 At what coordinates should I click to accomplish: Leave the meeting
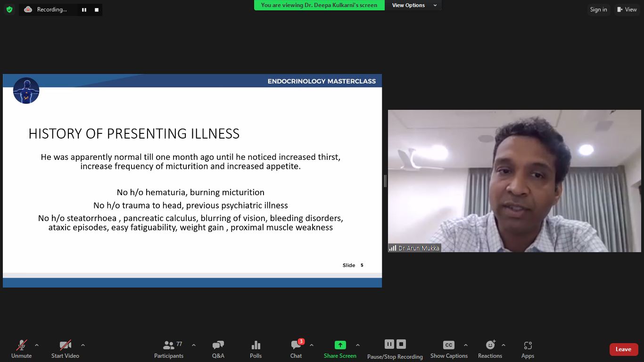[623, 349]
